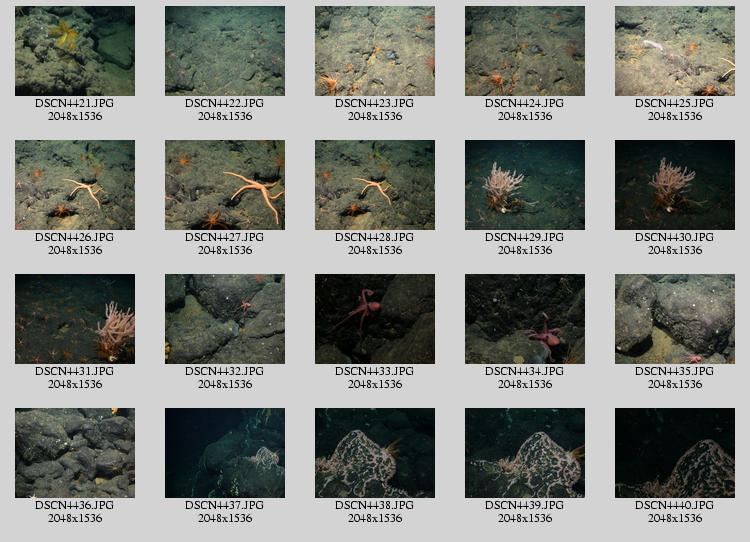Image resolution: width=750 pixels, height=542 pixels.
Task: Click the DSCN4432.JPG rock thumbnail
Action: [x=225, y=319]
